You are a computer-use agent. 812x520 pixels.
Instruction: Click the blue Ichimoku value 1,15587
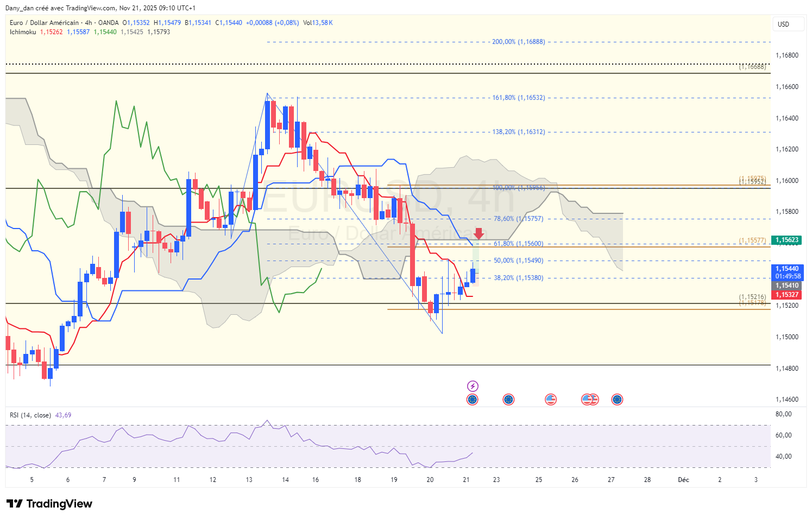(78, 32)
